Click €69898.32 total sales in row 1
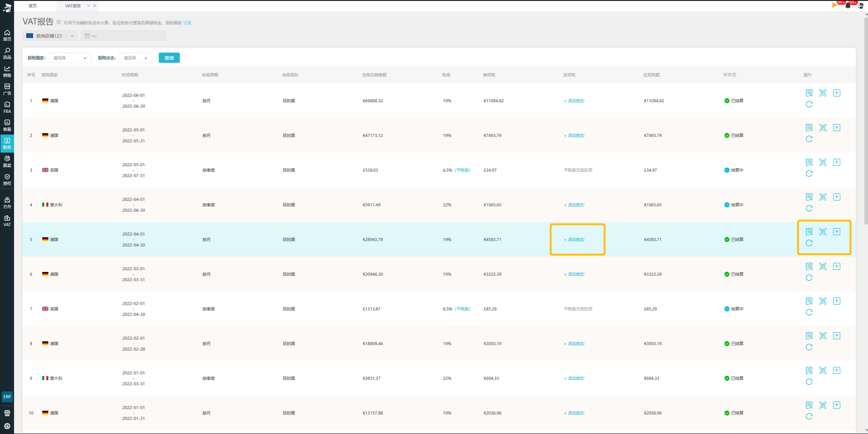The width and height of the screenshot is (868, 434). 372,101
